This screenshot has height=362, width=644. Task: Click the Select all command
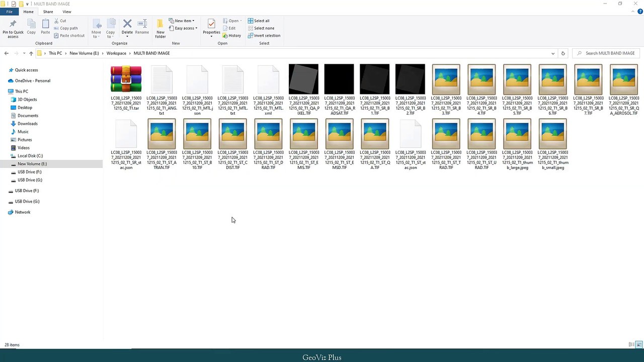coord(258,21)
